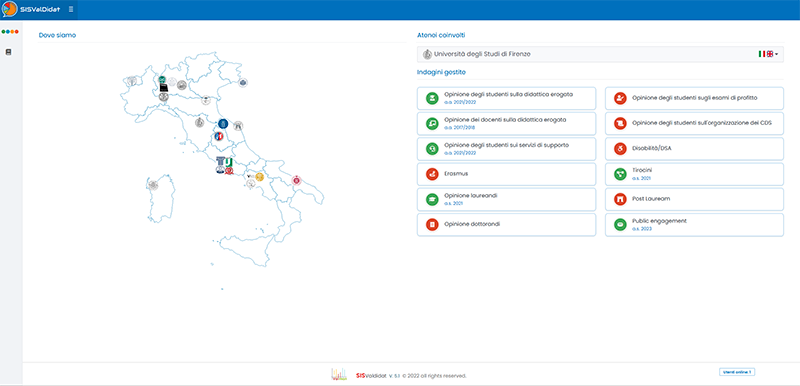Click the red Disabilità/DSA wheelchair icon
Image resolution: width=800 pixels, height=386 pixels.
620,149
